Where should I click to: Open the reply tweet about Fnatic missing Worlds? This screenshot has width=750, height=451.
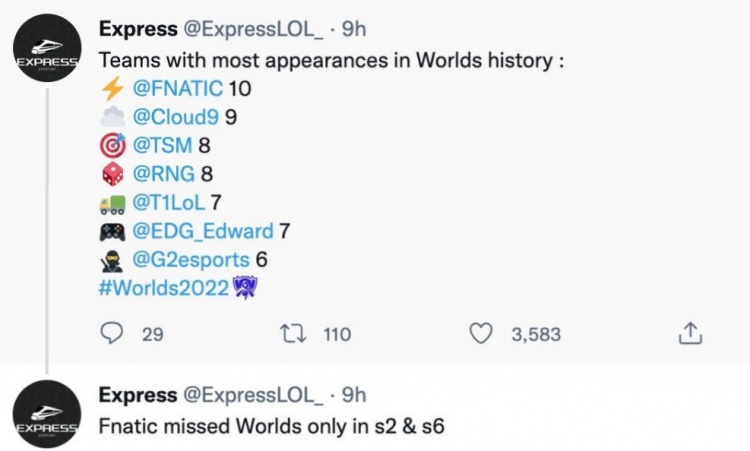click(271, 426)
